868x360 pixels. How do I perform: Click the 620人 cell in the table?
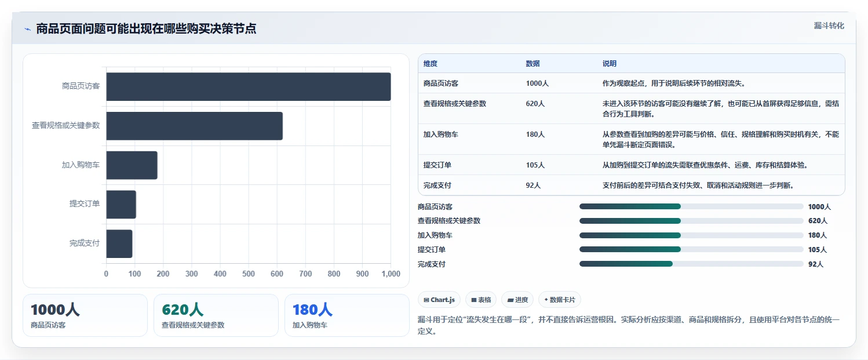tap(535, 104)
